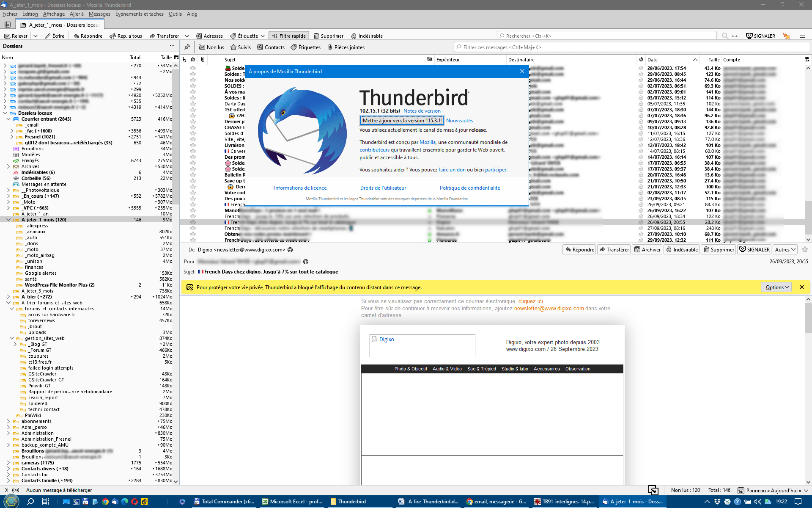Click the spaces toolbar toggle icon

(x=7, y=25)
